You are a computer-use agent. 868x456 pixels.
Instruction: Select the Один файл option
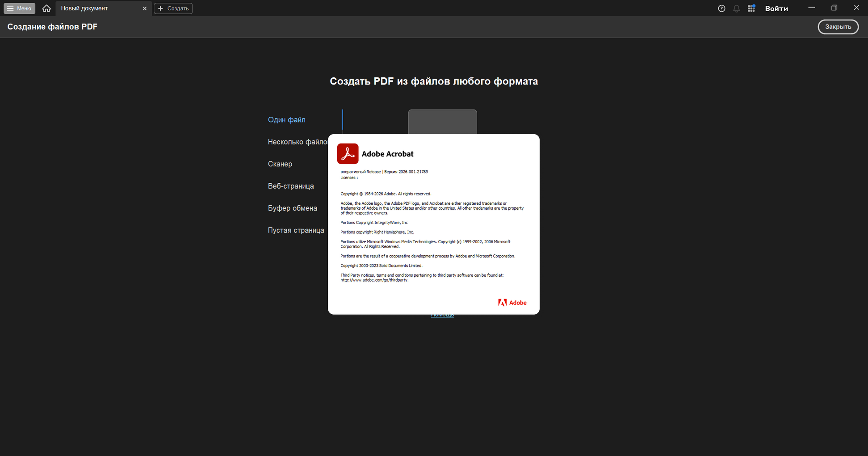pos(287,120)
